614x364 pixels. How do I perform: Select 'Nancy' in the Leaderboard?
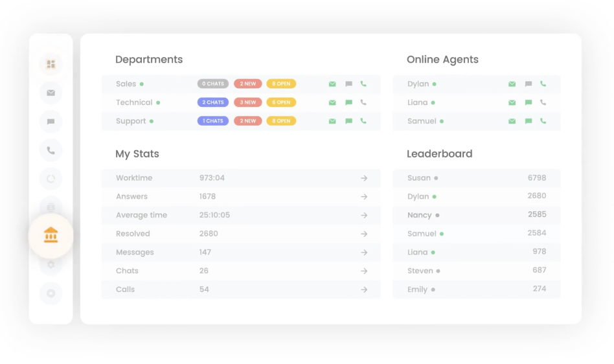coord(420,215)
